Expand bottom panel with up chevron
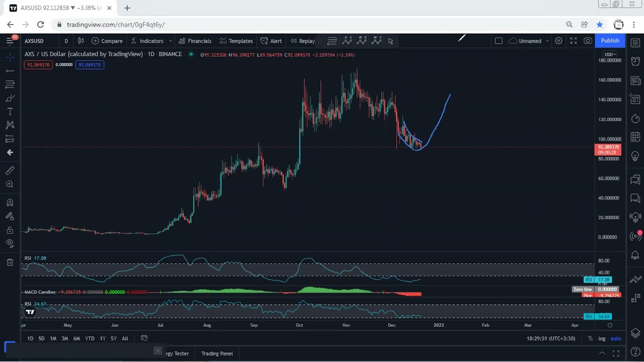 pos(602,353)
